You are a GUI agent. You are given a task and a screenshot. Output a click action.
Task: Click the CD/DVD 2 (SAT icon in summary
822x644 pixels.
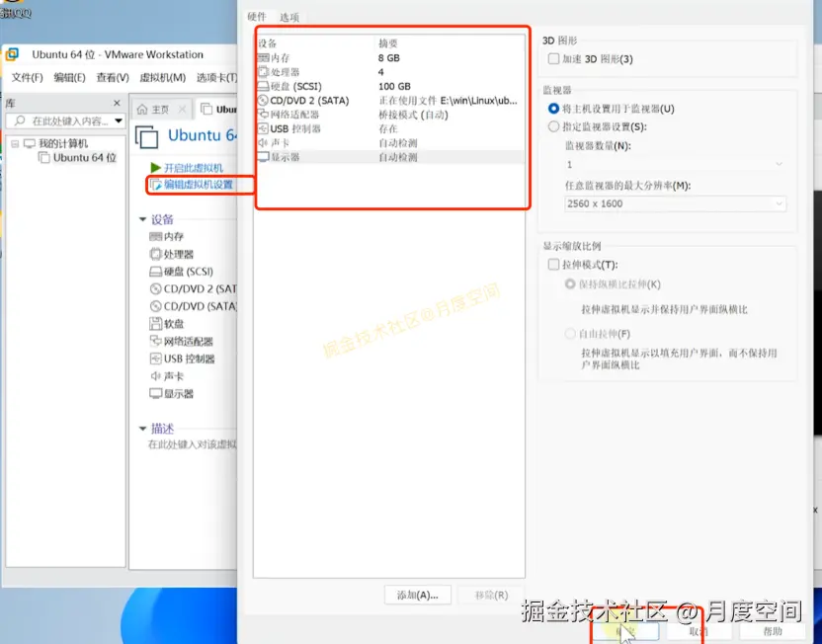(x=156, y=288)
